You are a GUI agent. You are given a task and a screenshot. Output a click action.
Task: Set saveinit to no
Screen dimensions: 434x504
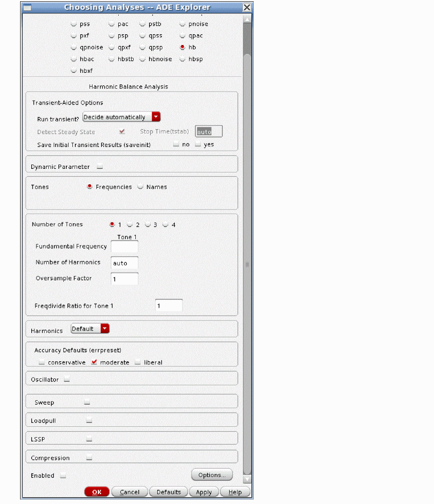pos(176,144)
